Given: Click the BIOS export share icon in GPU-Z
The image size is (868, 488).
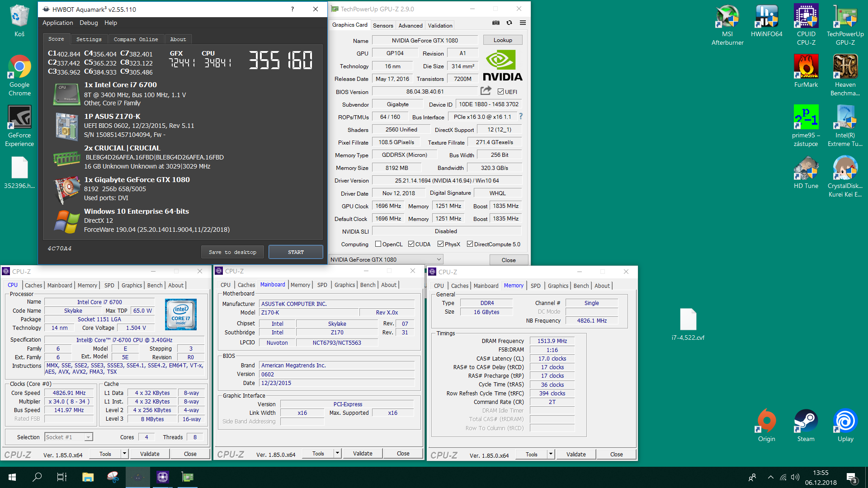Looking at the screenshot, I should click(486, 90).
